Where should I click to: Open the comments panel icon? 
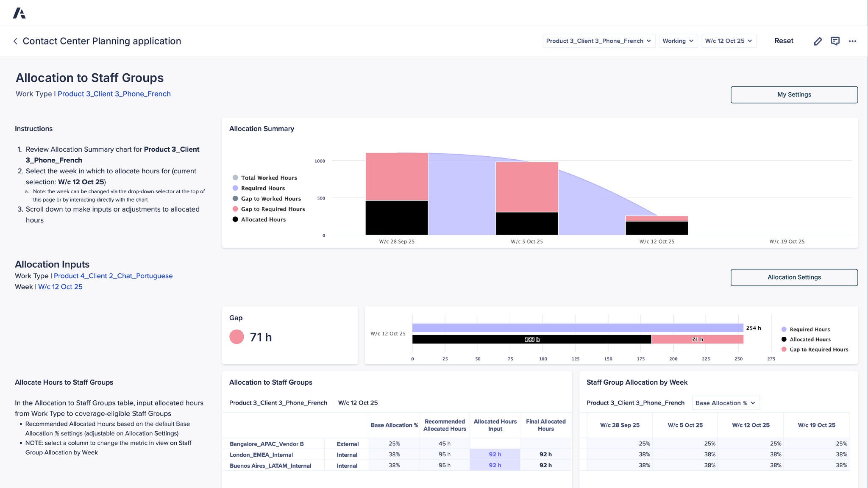point(835,41)
